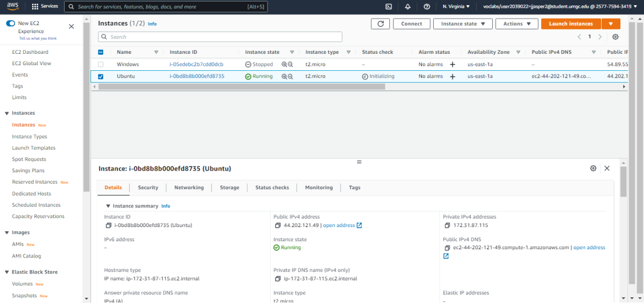Check the Windows instance checkbox
This screenshot has height=303, width=644.
pyautogui.click(x=101, y=65)
